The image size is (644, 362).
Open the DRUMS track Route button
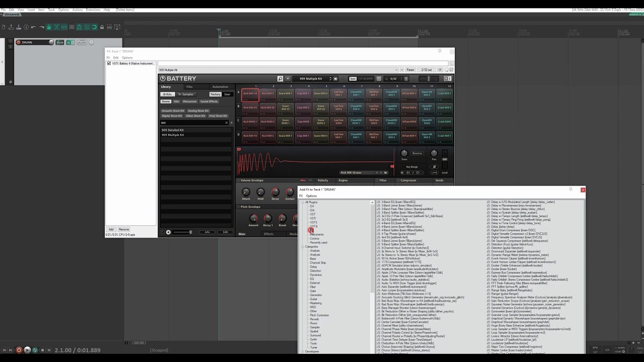[60, 42]
